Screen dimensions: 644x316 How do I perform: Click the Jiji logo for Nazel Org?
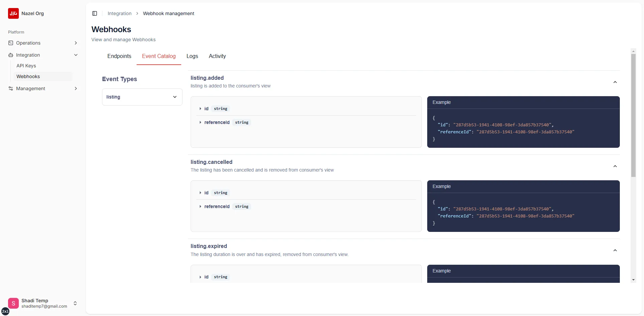13,13
